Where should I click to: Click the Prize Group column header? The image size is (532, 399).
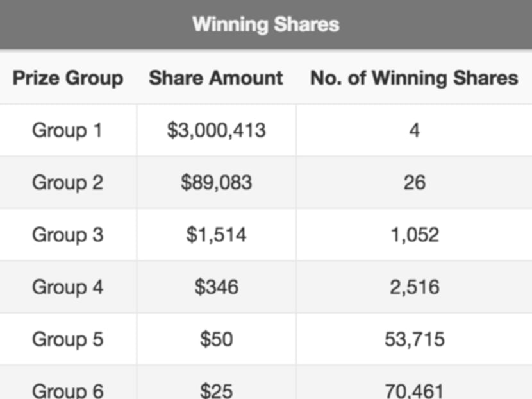(x=68, y=78)
